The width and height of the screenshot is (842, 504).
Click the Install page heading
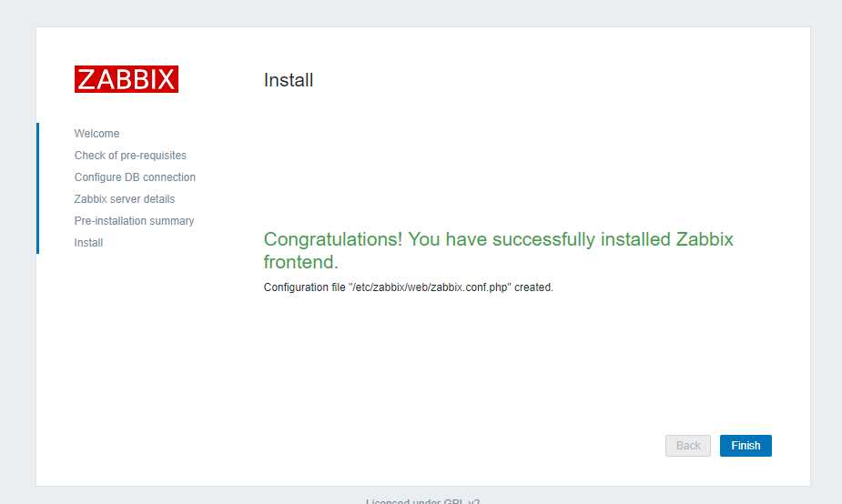click(289, 80)
